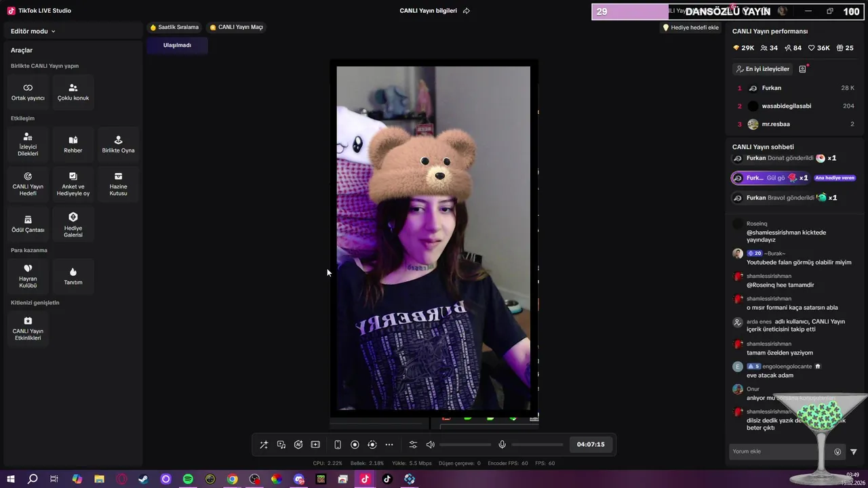Screen dimensions: 868x488
Task: Click the sparkle screen icon in toolbar
Action: click(315, 445)
